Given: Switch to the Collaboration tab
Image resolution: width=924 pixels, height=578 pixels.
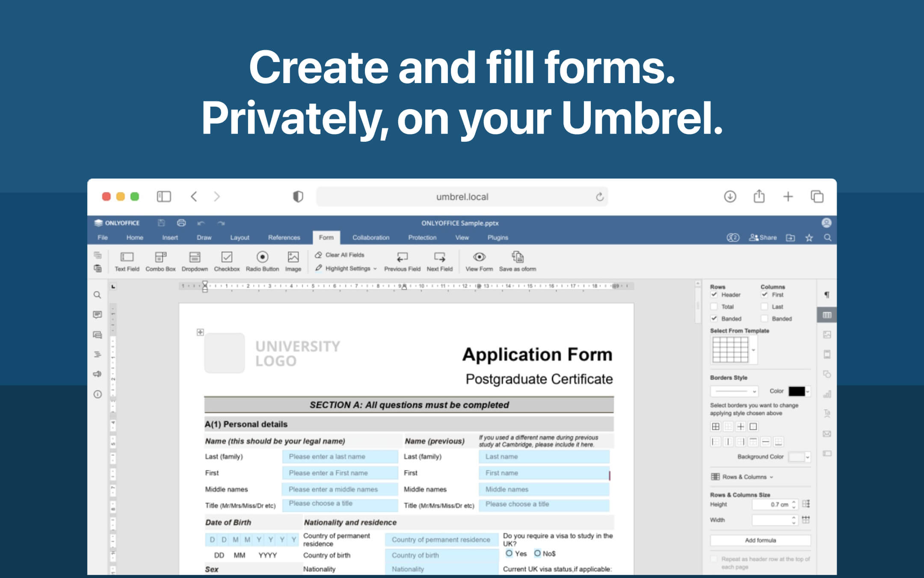Looking at the screenshot, I should (370, 238).
